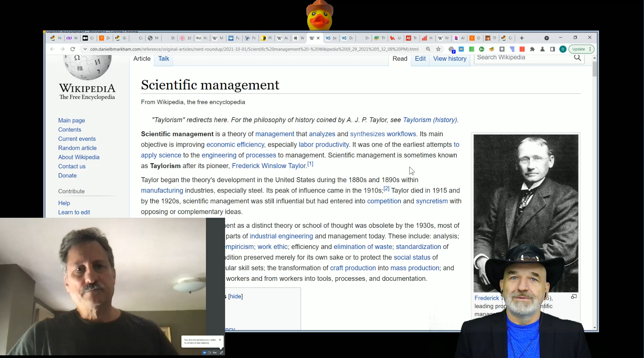Image resolution: width=644 pixels, height=358 pixels.
Task: Go back to the previous browser page
Action: tap(52, 49)
